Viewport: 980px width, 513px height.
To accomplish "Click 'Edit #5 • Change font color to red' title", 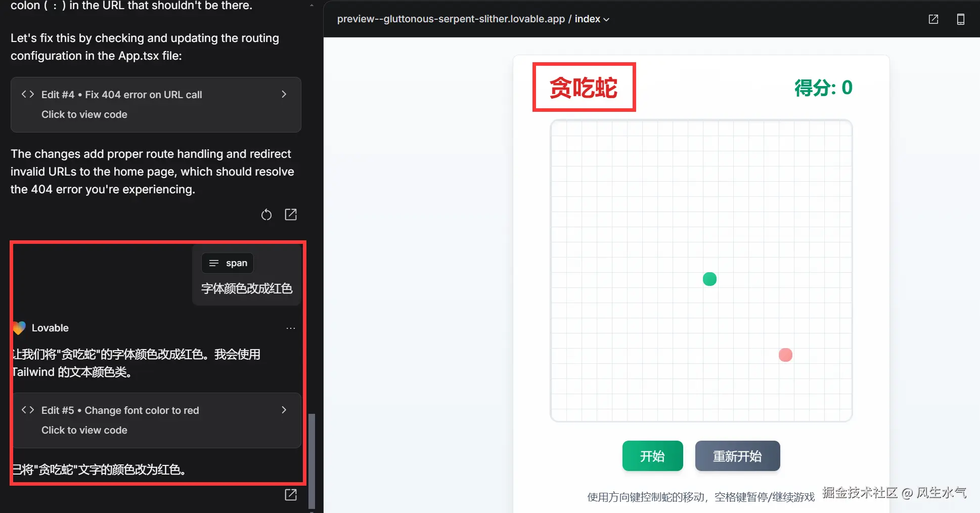I will click(120, 410).
